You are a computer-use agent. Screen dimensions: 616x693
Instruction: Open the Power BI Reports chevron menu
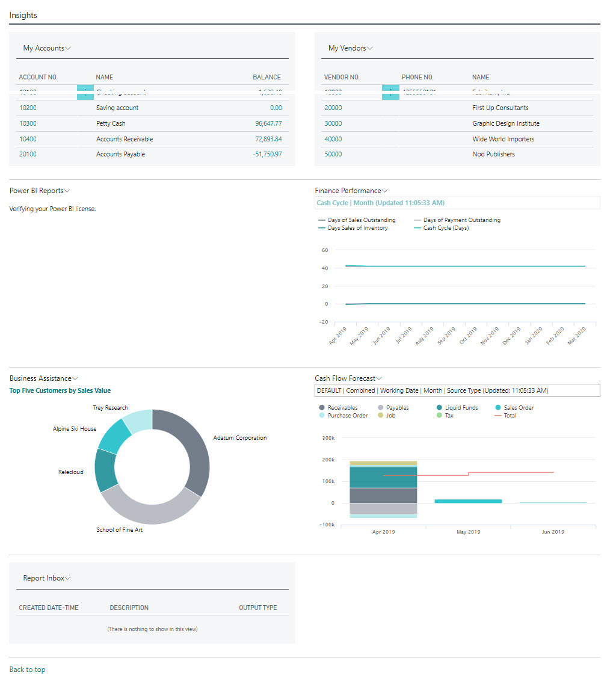pos(67,190)
